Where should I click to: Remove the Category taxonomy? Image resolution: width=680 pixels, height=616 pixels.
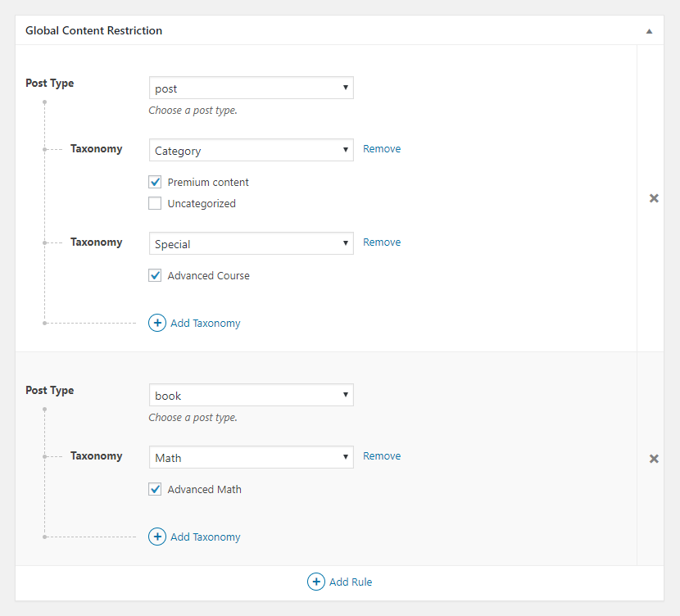pos(382,149)
